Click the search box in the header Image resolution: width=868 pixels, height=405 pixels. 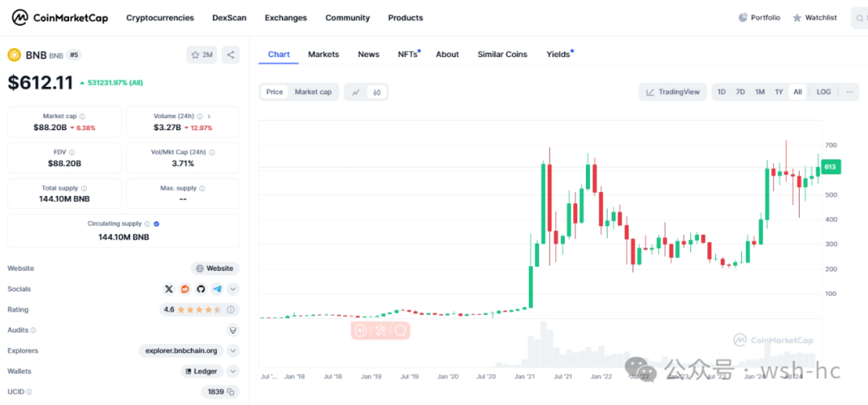pos(859,18)
